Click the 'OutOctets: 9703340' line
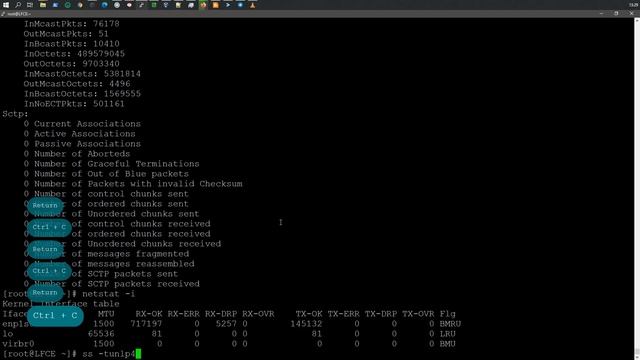The height and width of the screenshot is (360, 640). coord(71,64)
